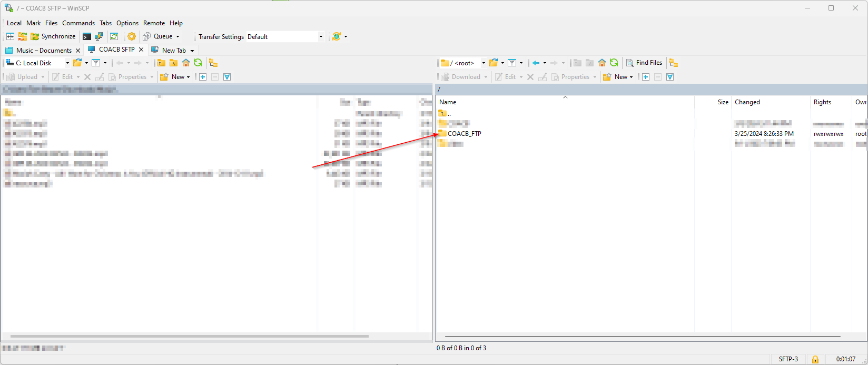This screenshot has height=365, width=868.
Task: Open the Commands menu
Action: pyautogui.click(x=78, y=23)
